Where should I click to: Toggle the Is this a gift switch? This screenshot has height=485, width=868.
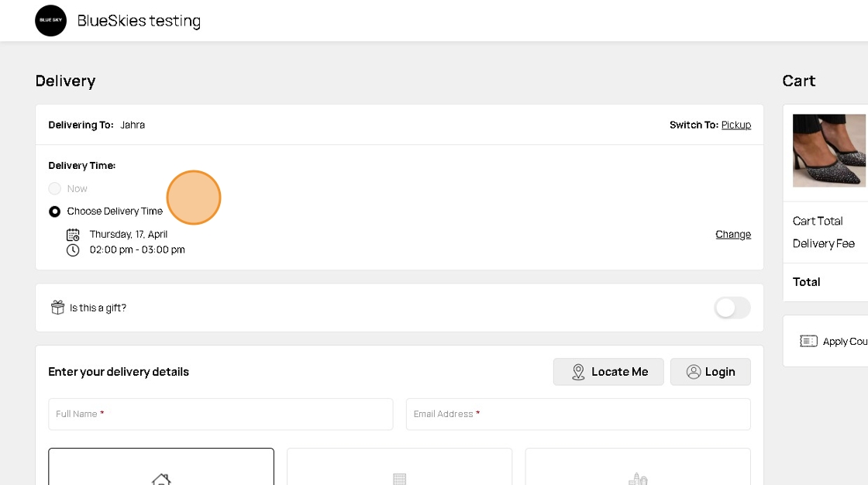point(732,308)
